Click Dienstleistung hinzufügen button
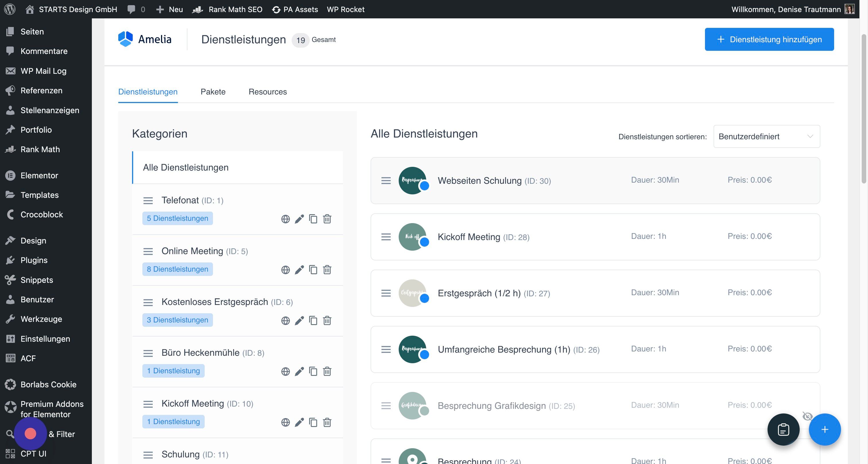Viewport: 868px width, 464px height. [769, 39]
